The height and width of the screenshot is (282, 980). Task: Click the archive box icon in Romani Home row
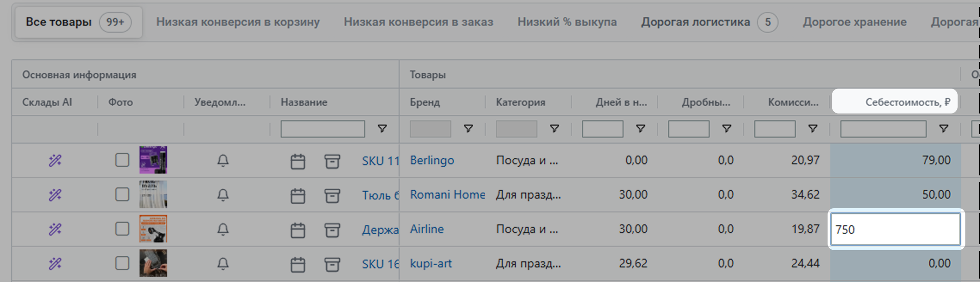(x=332, y=196)
